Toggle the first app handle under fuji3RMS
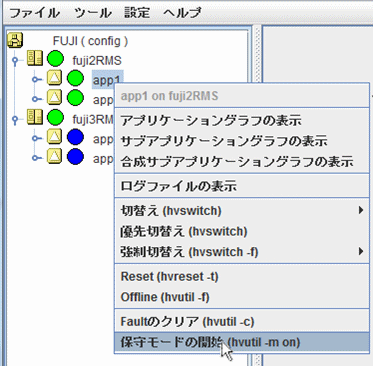 pyautogui.click(x=35, y=138)
